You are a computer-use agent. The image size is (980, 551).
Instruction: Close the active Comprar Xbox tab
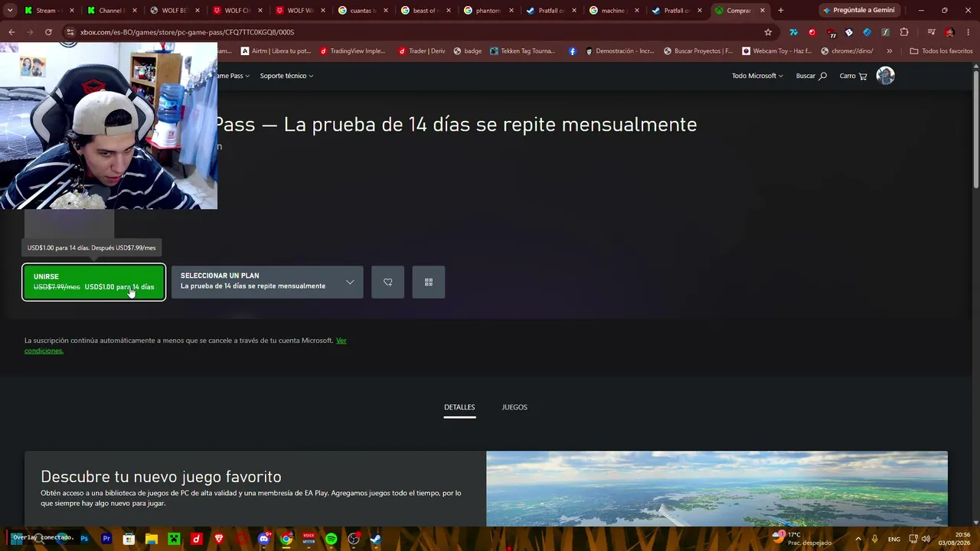(x=763, y=11)
